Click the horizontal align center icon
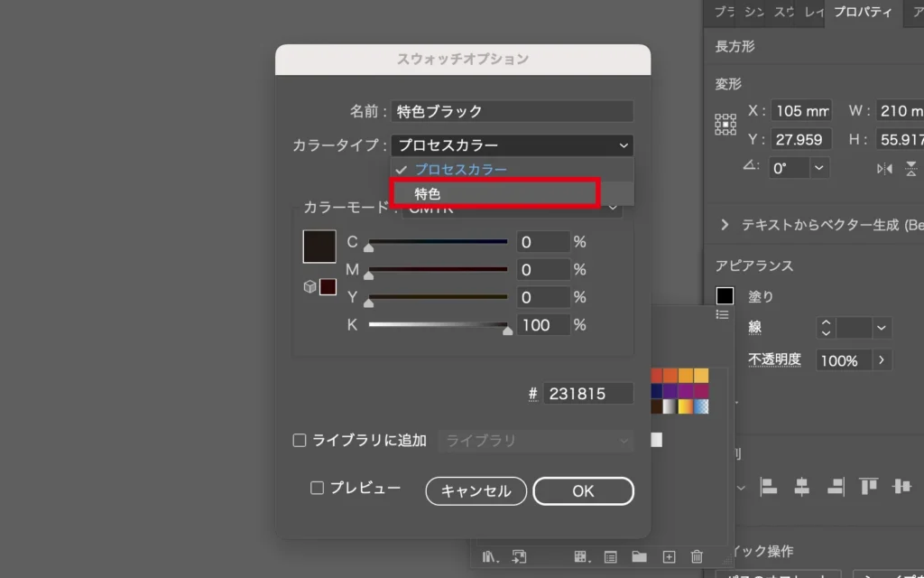 801,487
